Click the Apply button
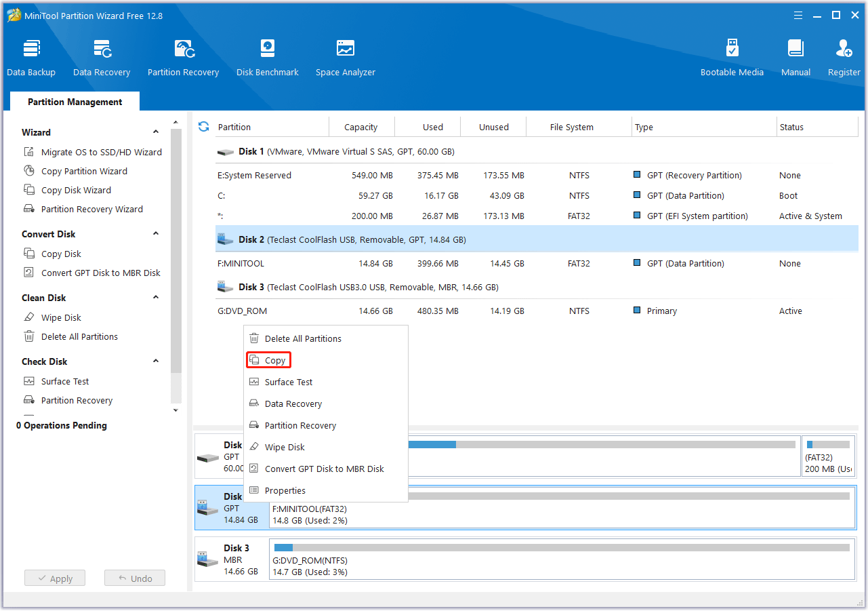 click(x=54, y=578)
